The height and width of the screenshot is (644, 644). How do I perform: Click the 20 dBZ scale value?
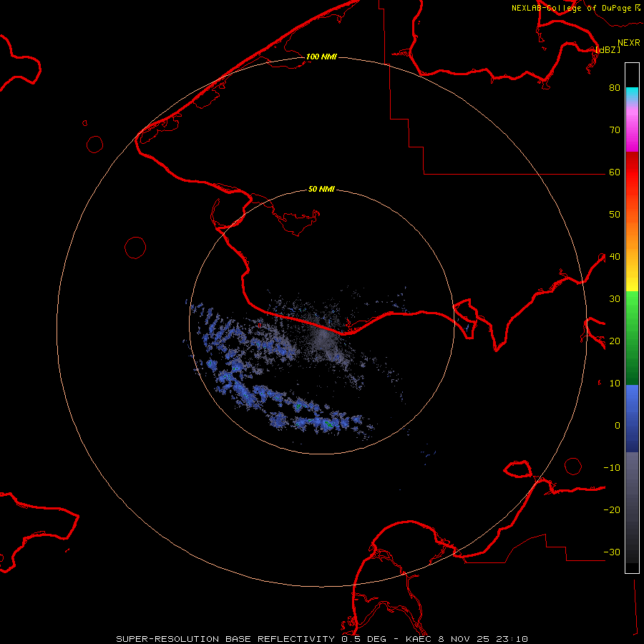[x=615, y=341]
